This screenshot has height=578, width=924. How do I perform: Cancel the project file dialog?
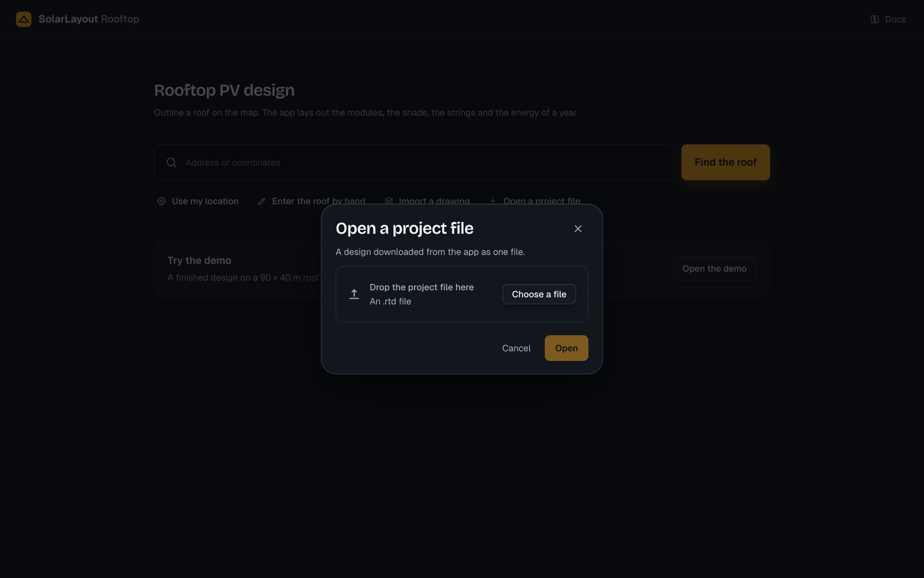(x=516, y=348)
